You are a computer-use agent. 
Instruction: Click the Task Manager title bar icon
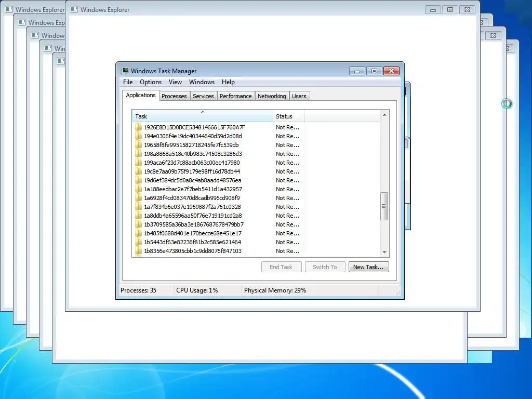pos(125,71)
